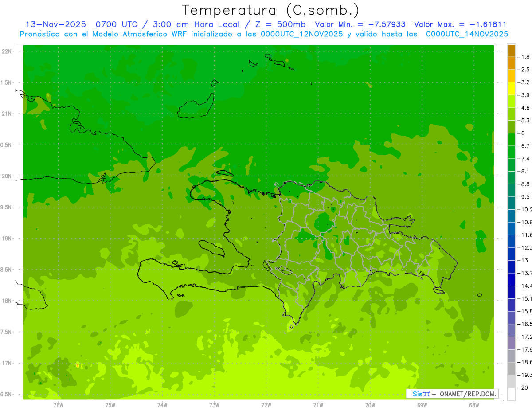532x411 pixels.
Task: Select the "Z = 500mb" level label
Action: point(281,24)
